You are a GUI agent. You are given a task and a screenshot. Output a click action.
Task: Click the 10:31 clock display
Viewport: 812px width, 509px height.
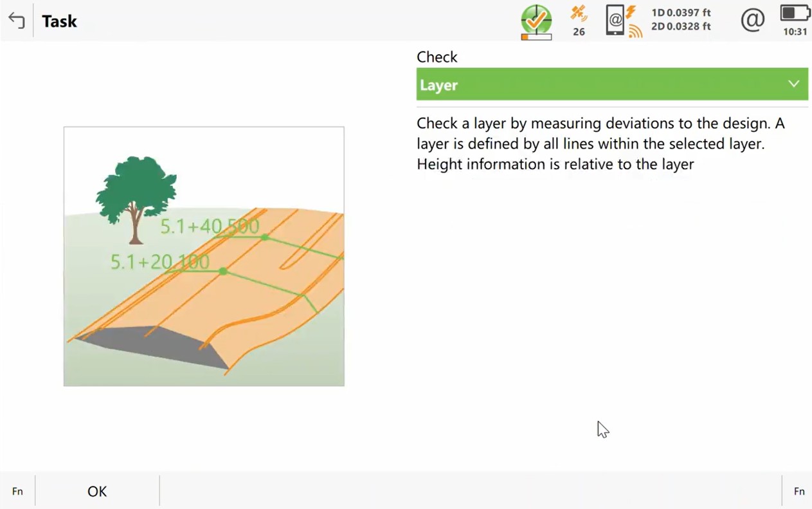pyautogui.click(x=795, y=32)
